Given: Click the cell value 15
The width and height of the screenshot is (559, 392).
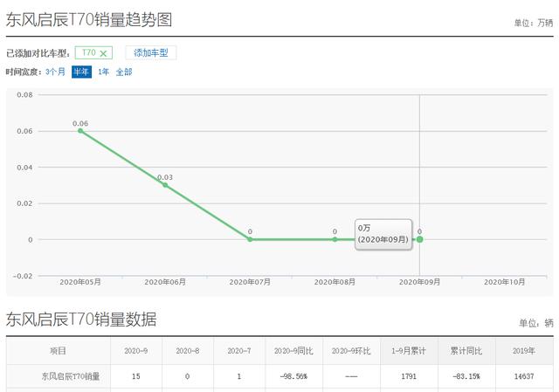Looking at the screenshot, I should pos(136,376).
